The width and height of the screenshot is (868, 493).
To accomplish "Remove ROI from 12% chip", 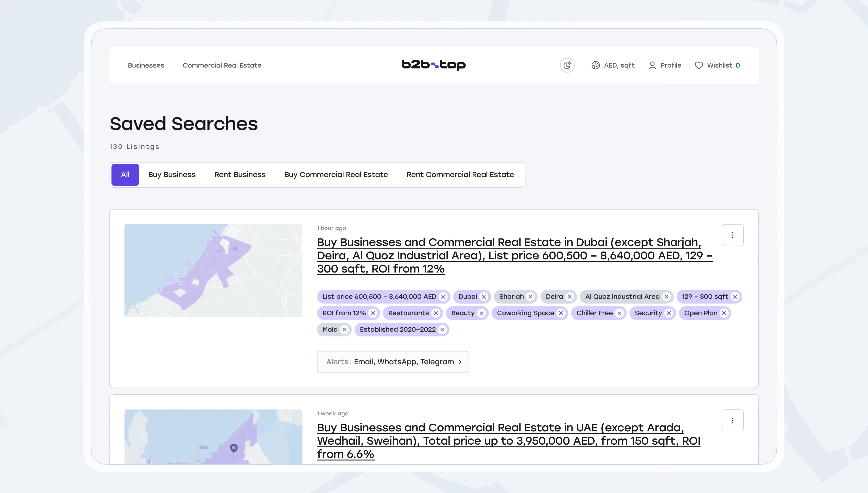I will tap(373, 313).
